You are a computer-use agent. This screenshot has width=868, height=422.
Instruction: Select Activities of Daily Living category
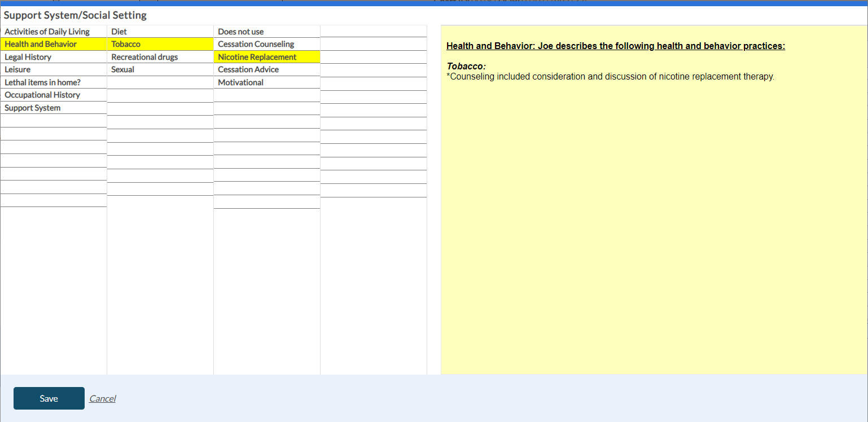(x=47, y=32)
